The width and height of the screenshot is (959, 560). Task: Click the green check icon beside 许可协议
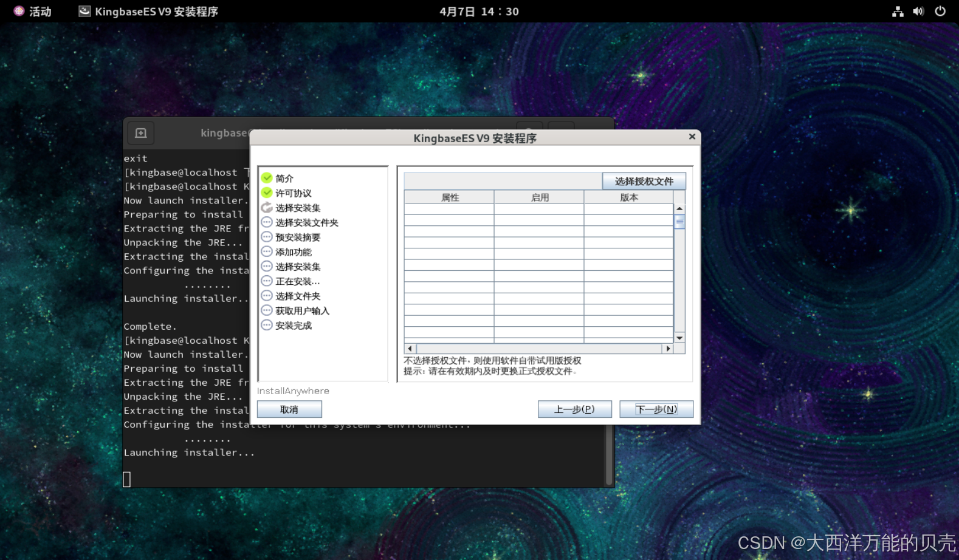coord(267,193)
